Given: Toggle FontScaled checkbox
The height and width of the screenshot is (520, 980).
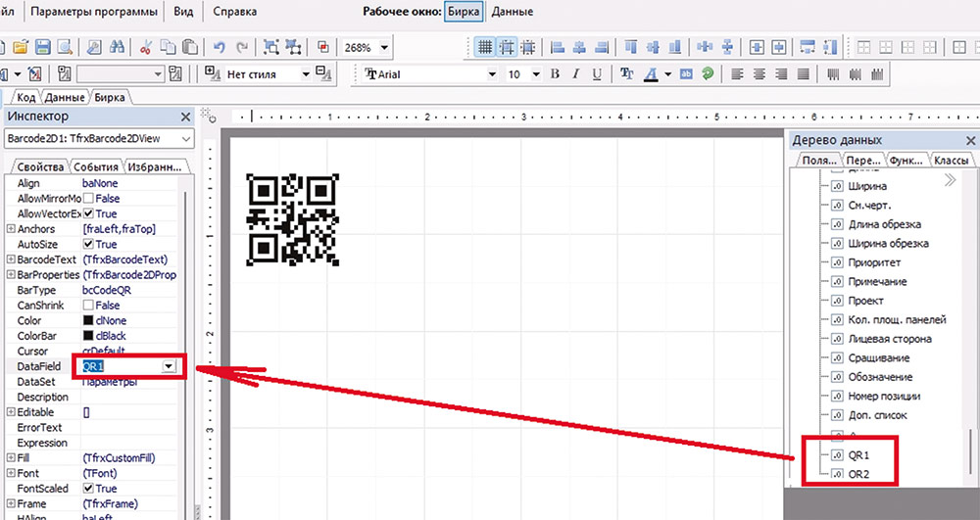Looking at the screenshot, I should pyautogui.click(x=89, y=489).
